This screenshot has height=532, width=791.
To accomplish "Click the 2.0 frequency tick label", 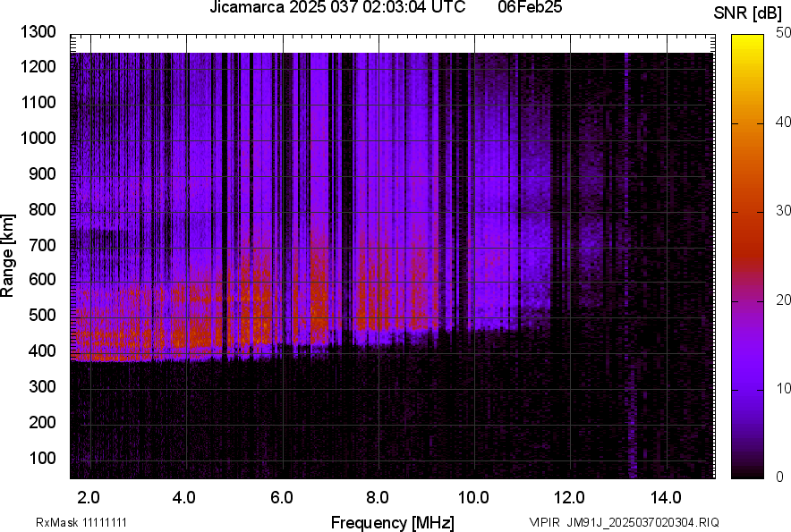I will click(x=89, y=497).
